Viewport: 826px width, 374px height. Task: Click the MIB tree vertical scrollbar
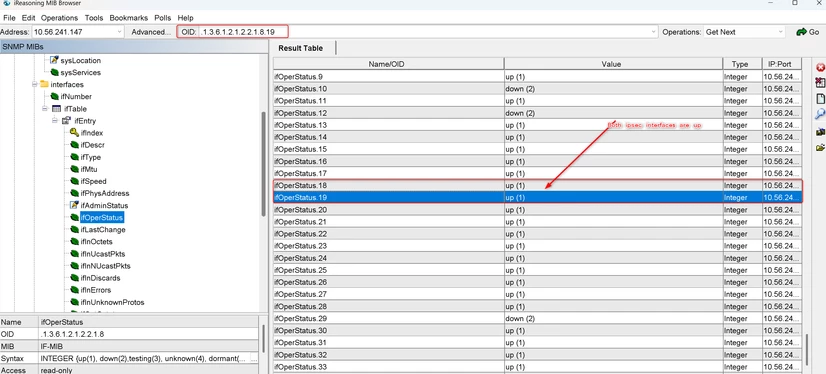pos(264,164)
